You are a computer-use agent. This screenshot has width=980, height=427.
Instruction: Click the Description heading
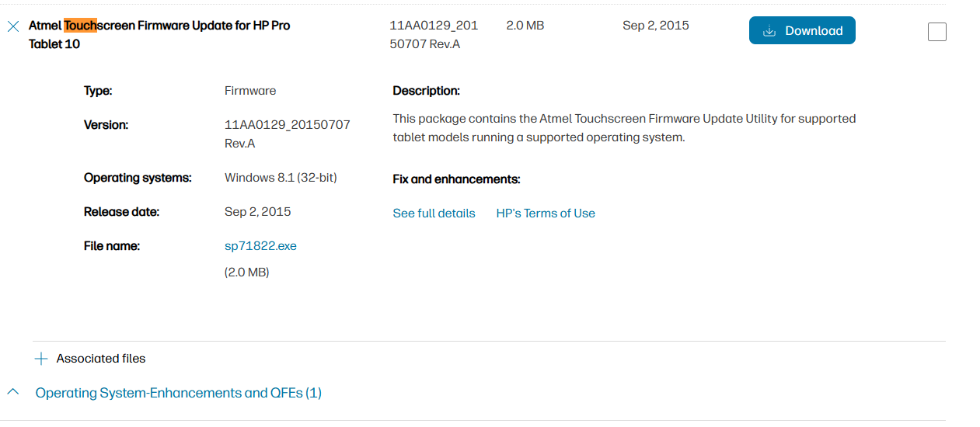tap(427, 91)
